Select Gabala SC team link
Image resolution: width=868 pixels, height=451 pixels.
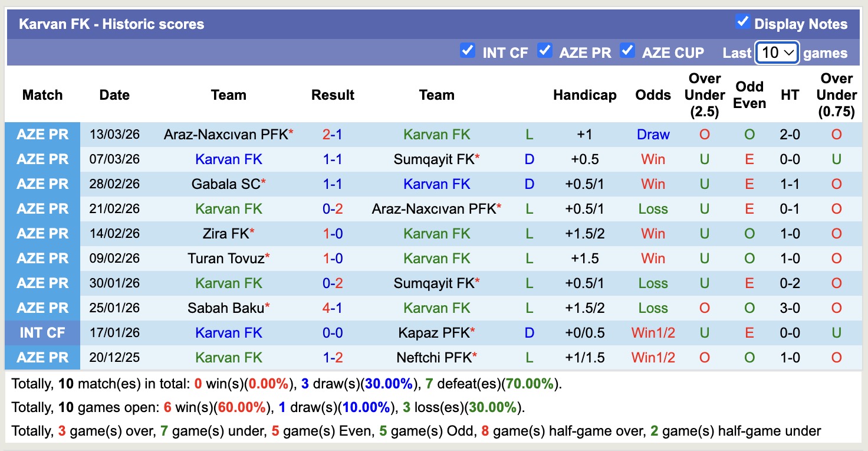point(226,184)
